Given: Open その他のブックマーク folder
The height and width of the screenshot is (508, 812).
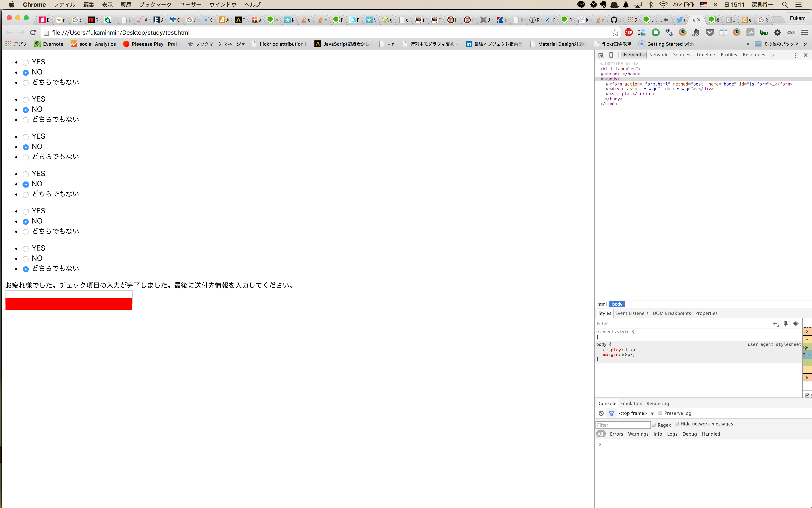Looking at the screenshot, I should (x=781, y=44).
